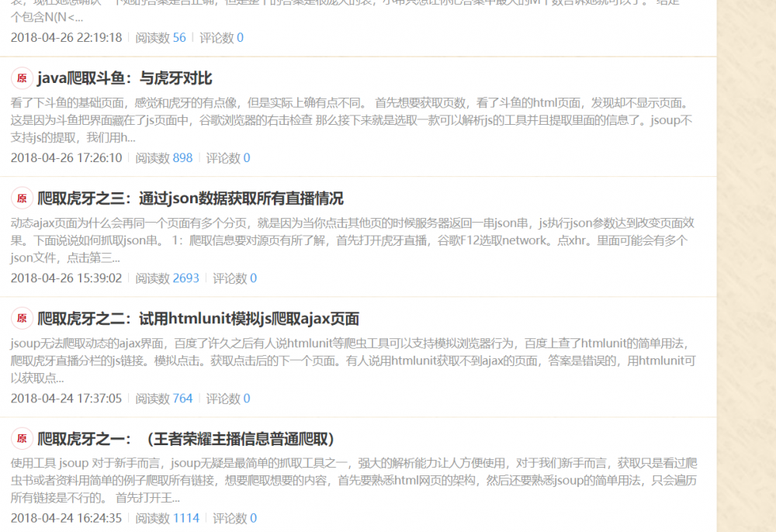Click comment count on the 17:26:10 post
Screen dimensions: 776x532
point(247,157)
